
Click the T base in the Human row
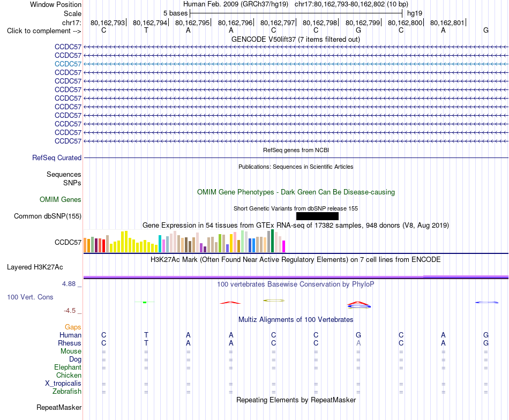coord(146,335)
